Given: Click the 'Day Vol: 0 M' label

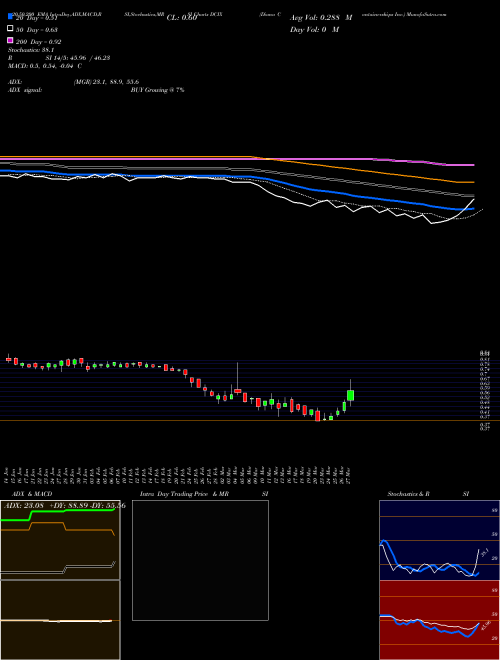Looking at the screenshot, I should (x=314, y=30).
